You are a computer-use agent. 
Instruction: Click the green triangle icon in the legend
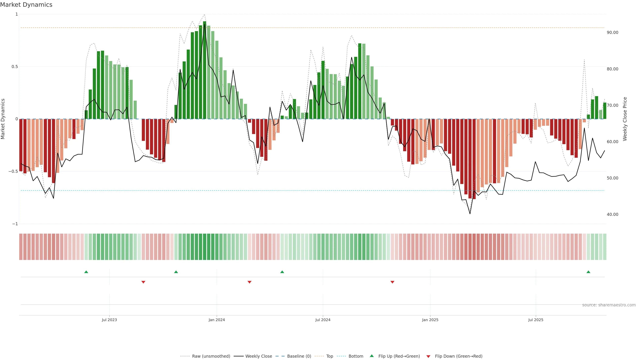tap(372, 356)
